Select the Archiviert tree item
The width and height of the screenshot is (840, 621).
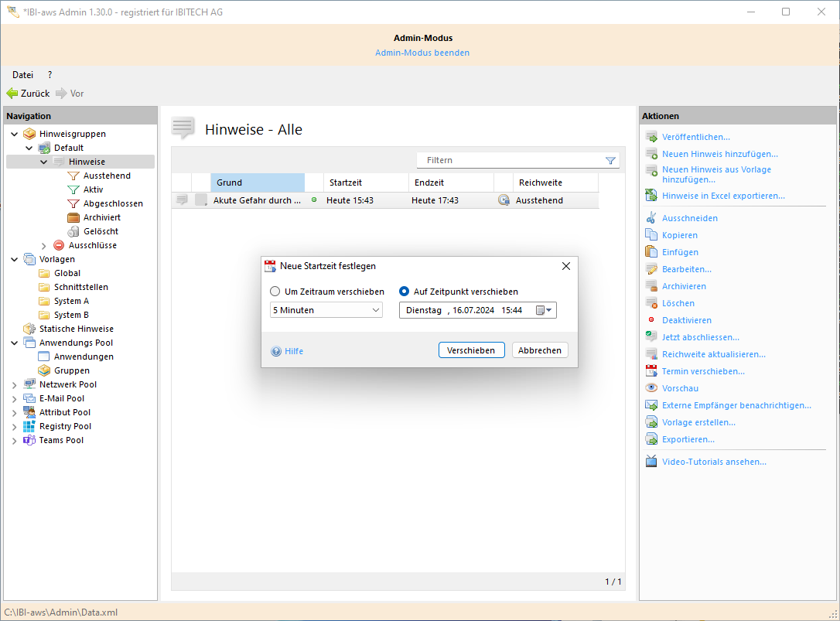click(101, 217)
